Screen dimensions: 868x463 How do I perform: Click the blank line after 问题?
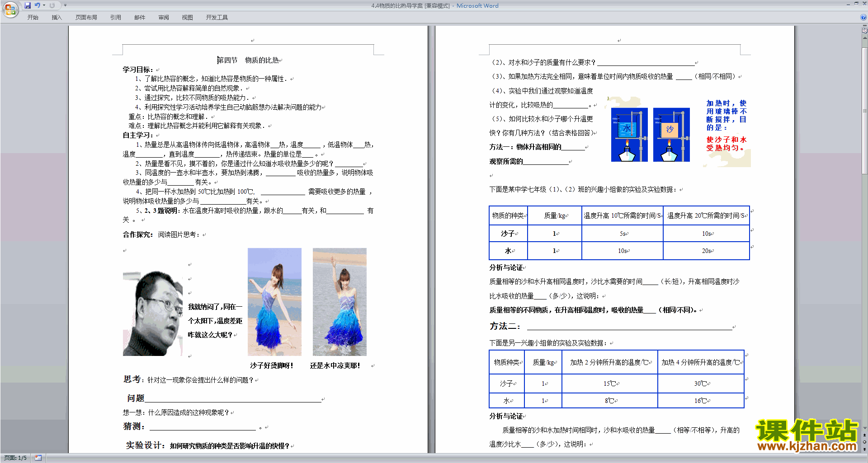tap(233, 399)
